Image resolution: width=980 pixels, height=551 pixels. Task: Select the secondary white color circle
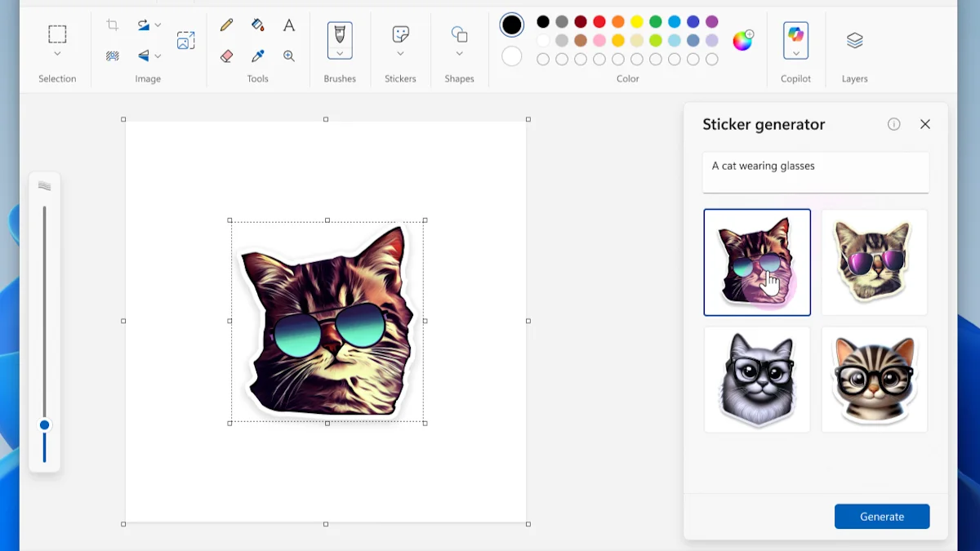512,56
